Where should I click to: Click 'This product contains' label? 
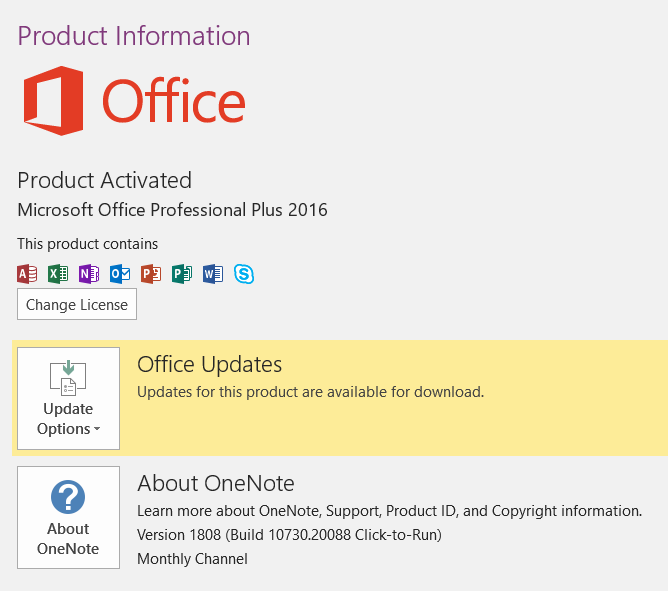tap(87, 244)
